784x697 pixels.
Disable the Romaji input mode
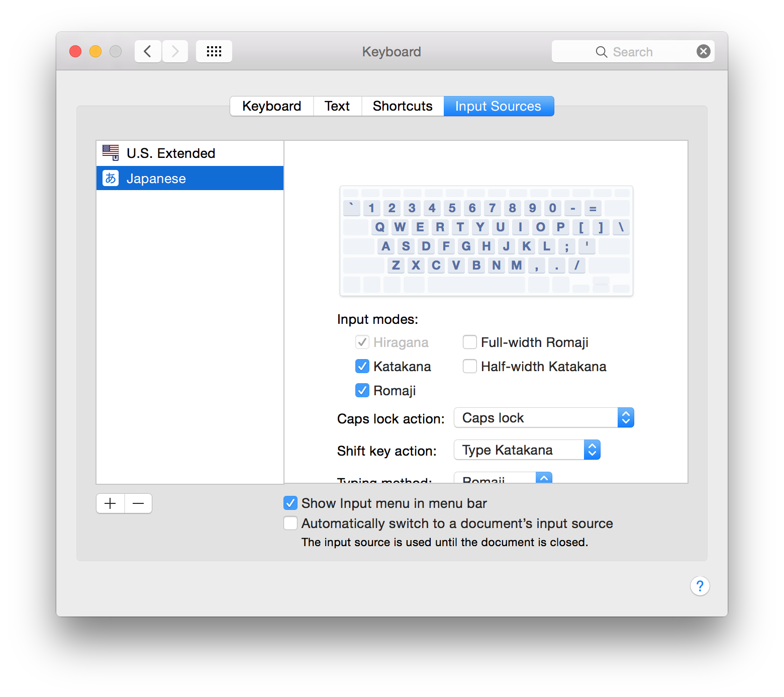[362, 390]
